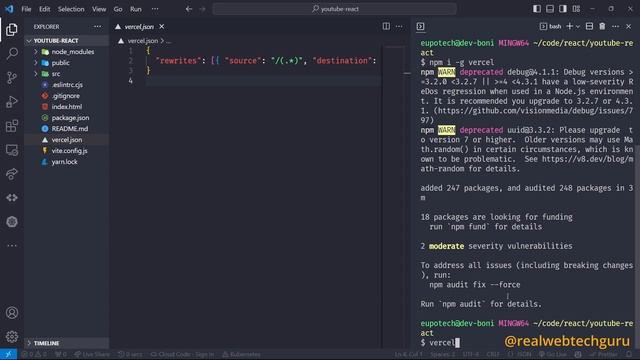This screenshot has width=640, height=360.
Task: Toggle bottom panel visibility
Action: pos(550,9)
